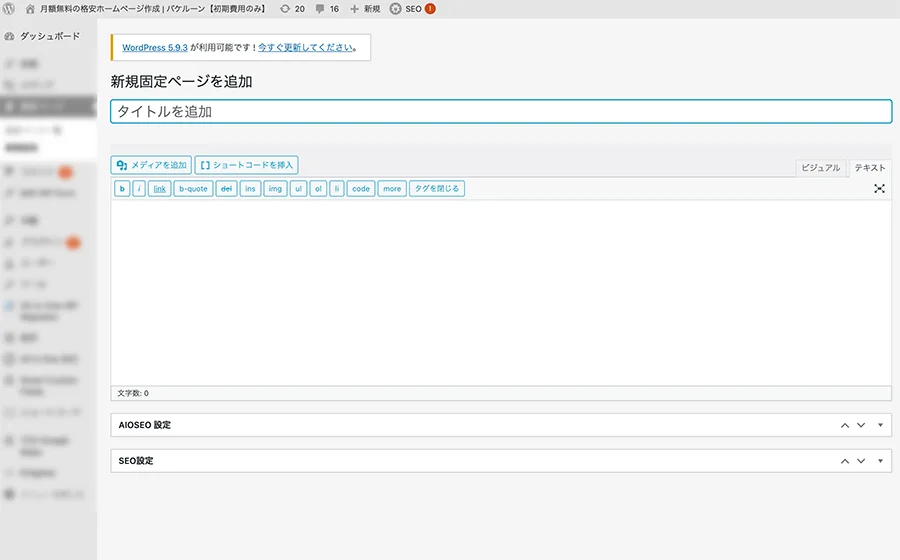Image resolution: width=900 pixels, height=560 pixels.
Task: Move AIOSEO 設定 panel down
Action: [861, 426]
